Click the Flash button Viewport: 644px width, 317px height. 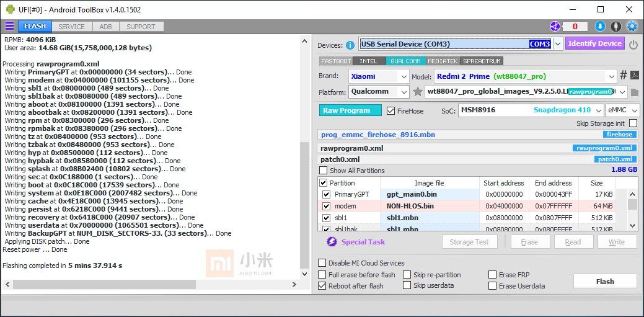pyautogui.click(x=605, y=282)
